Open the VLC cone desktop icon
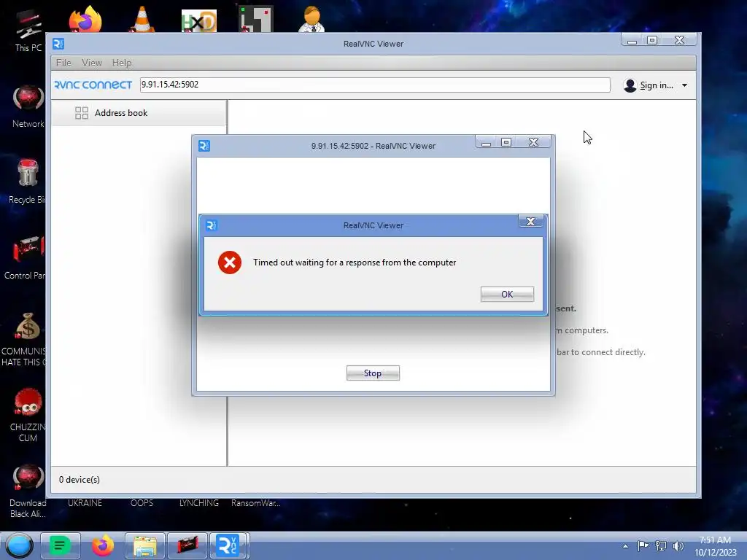The height and width of the screenshot is (560, 747). click(x=142, y=19)
